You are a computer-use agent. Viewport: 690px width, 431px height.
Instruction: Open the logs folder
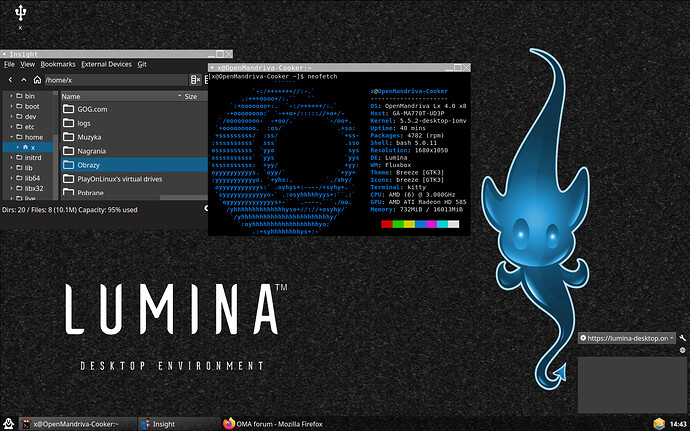(x=84, y=123)
